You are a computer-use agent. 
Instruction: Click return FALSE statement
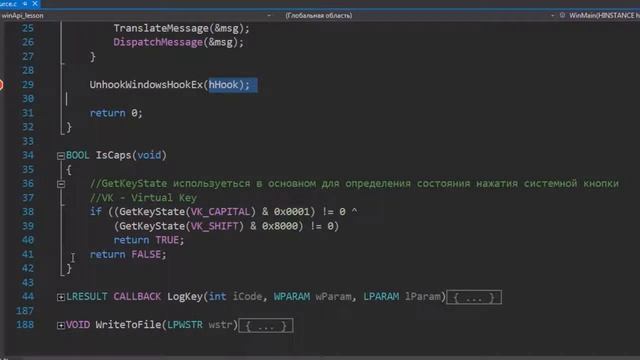coord(128,254)
